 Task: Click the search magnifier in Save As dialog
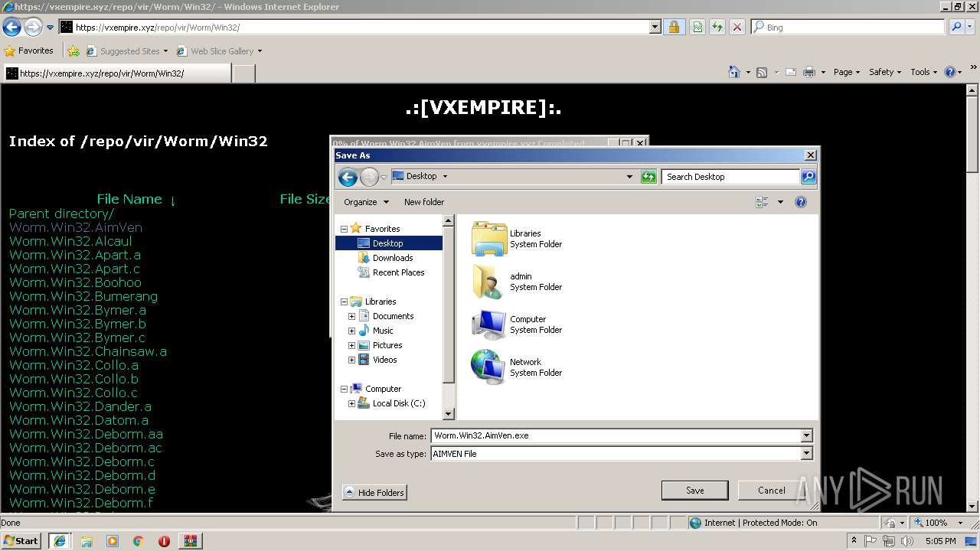tap(808, 177)
